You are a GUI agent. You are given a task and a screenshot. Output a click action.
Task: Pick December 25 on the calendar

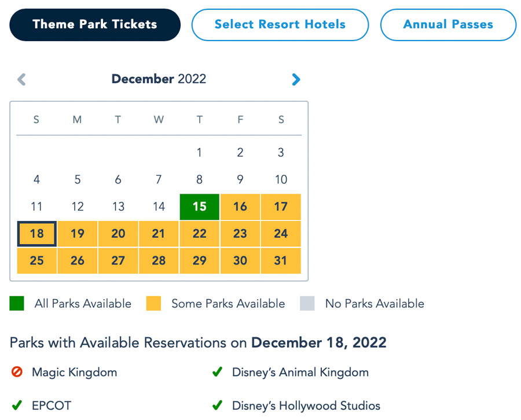[36, 261]
